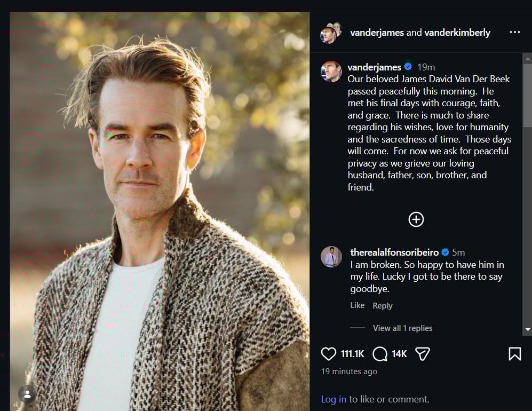Viewport: 532px width, 411px height.
Task: Click the plus circle icon below the caption
Action: coord(416,219)
